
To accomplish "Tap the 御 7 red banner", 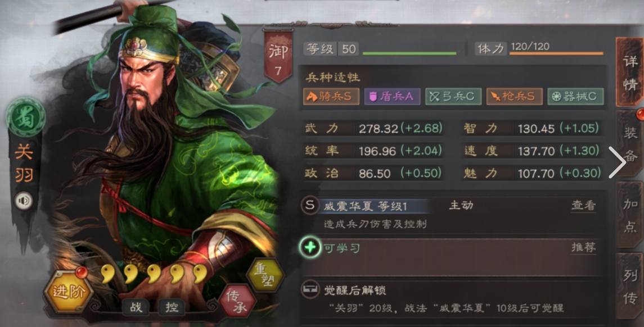I will pos(278,56).
